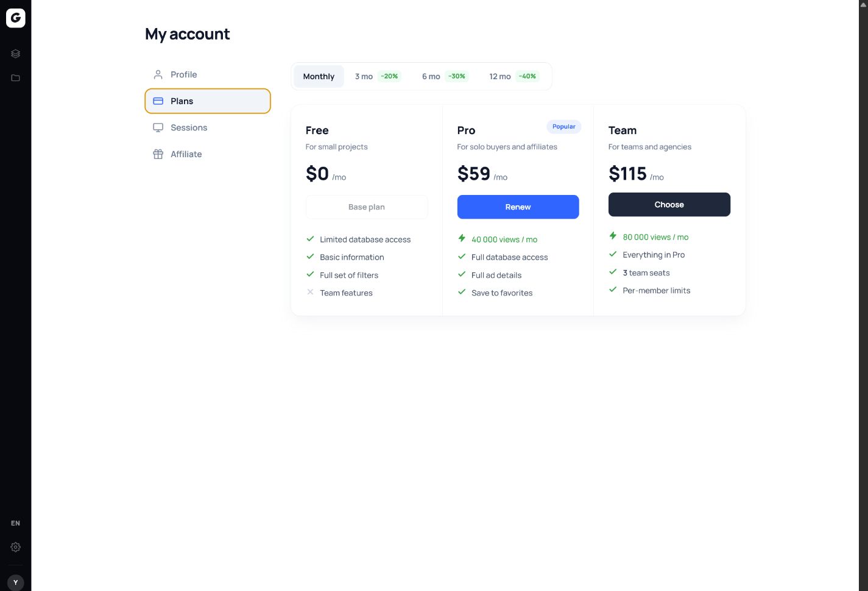The image size is (868, 591).
Task: Click the lightning icon beside 40 000 views
Action: click(462, 238)
